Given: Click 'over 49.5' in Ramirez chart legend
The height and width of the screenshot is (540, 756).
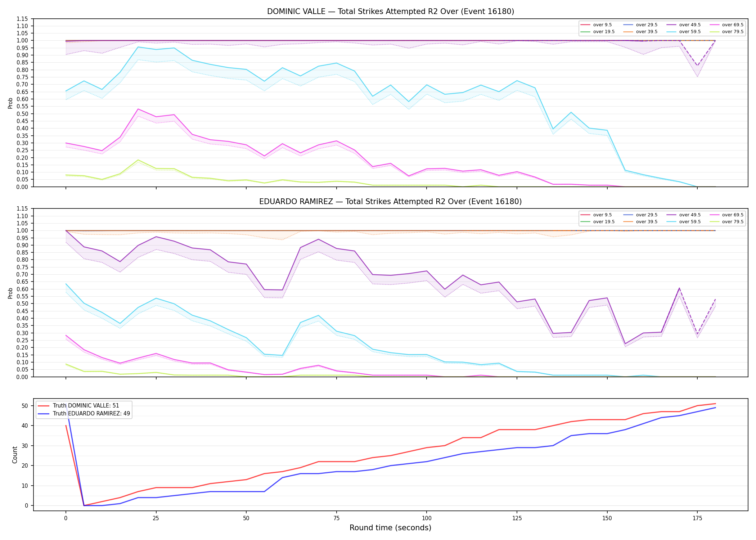Looking at the screenshot, I should tap(683, 215).
